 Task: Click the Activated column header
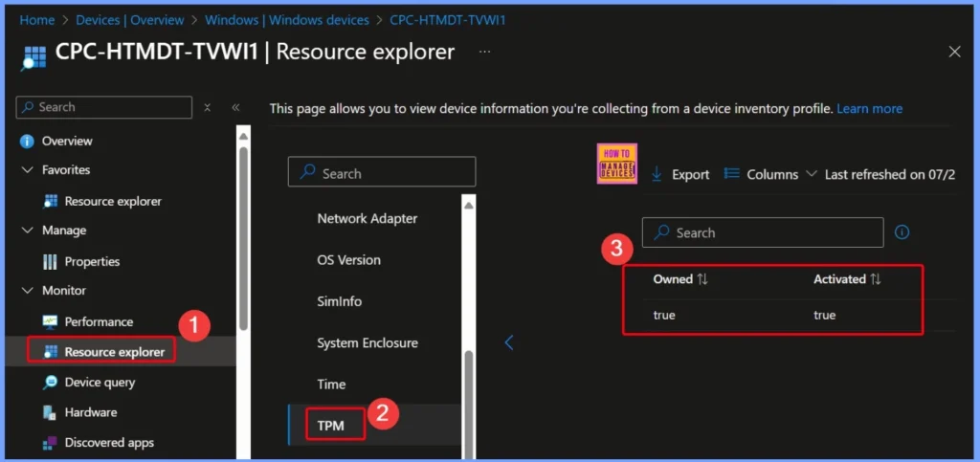pyautogui.click(x=839, y=279)
